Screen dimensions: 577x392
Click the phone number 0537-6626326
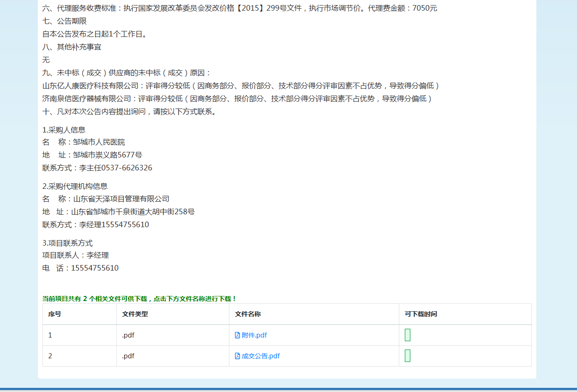pyautogui.click(x=126, y=168)
